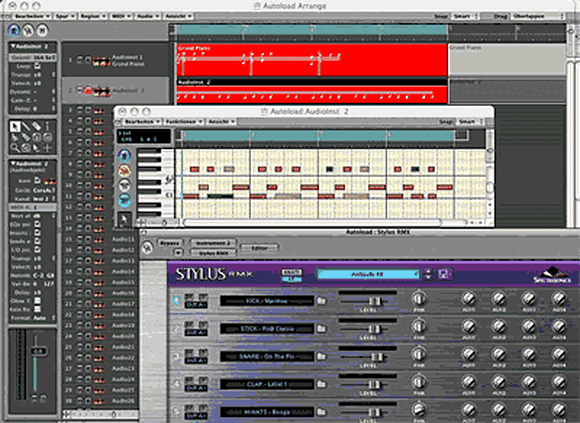Select the pointer tool in Arrange toolbox
This screenshot has width=580, height=423.
tap(14, 127)
